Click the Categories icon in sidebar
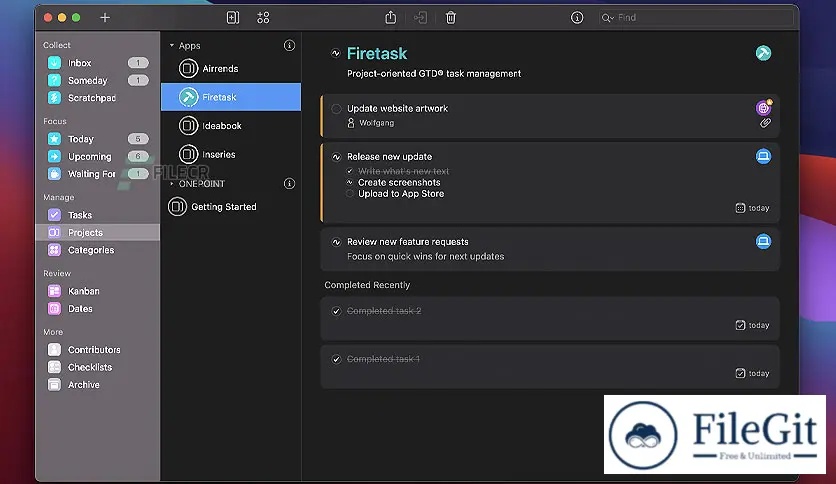 (54, 250)
